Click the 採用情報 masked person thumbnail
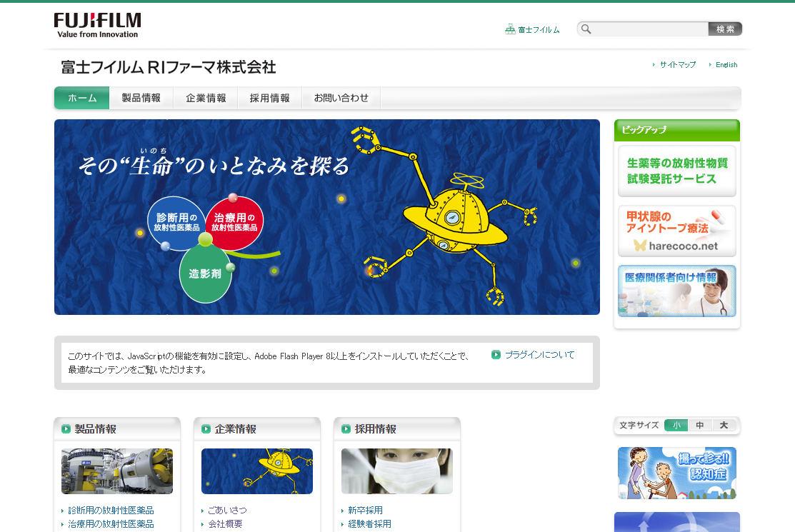The height and width of the screenshot is (532, 795). (397, 471)
